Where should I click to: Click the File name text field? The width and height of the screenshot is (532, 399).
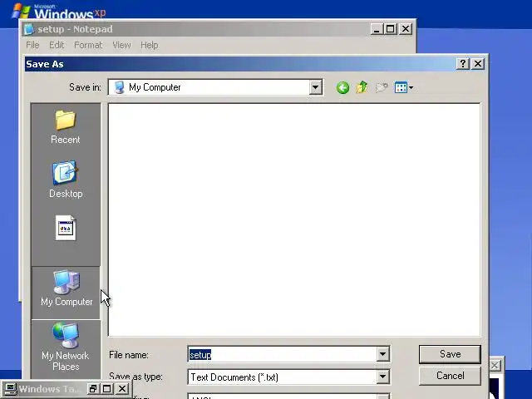point(282,355)
